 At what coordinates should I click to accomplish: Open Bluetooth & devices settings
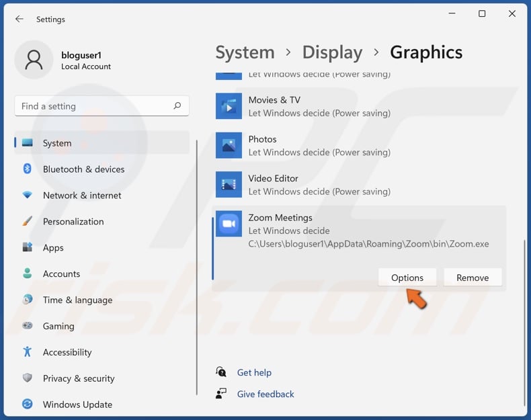point(102,169)
